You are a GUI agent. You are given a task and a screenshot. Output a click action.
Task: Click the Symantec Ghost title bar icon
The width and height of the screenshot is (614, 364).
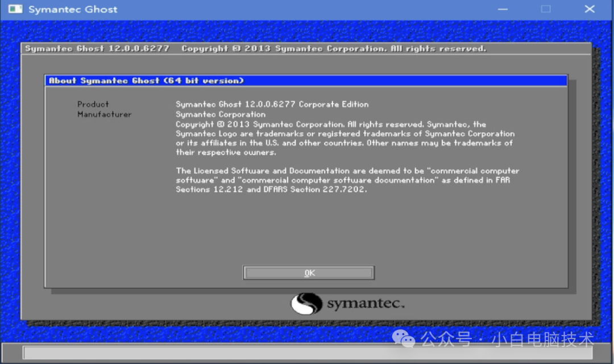15,9
